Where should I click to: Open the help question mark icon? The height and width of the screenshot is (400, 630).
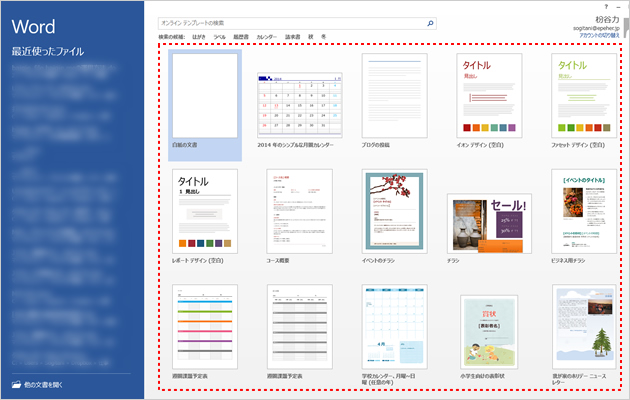click(606, 6)
